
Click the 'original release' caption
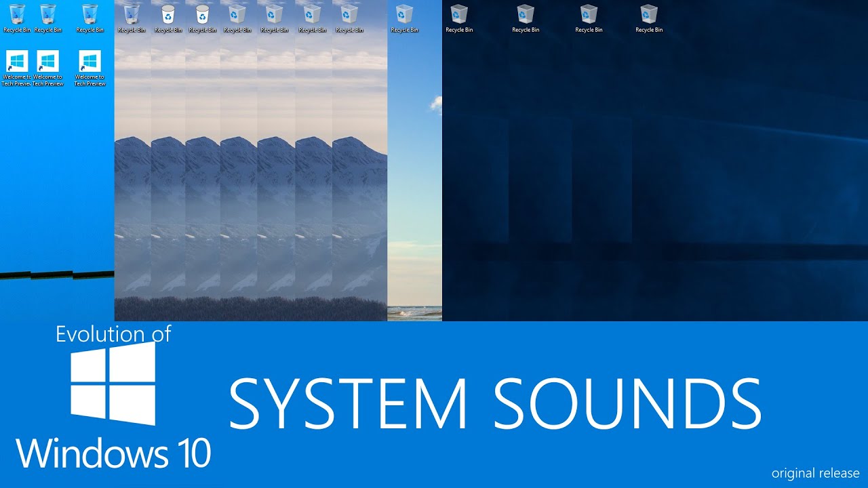(815, 473)
